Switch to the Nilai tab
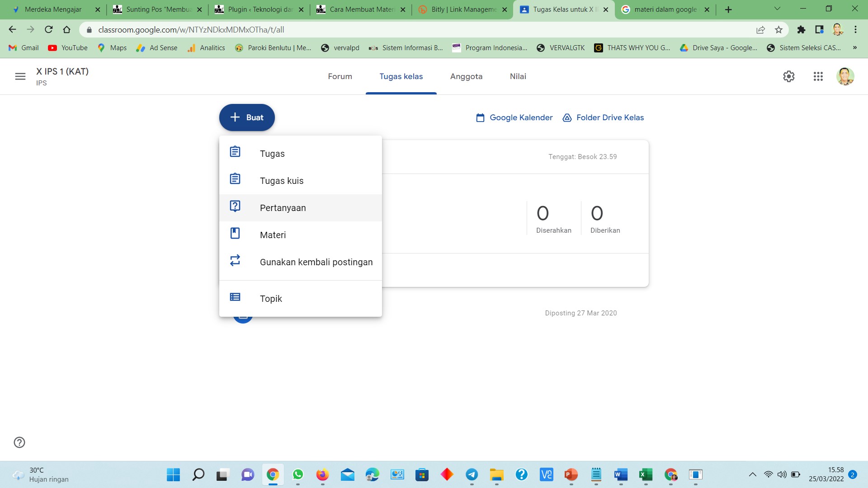The width and height of the screenshot is (868, 488). [518, 76]
